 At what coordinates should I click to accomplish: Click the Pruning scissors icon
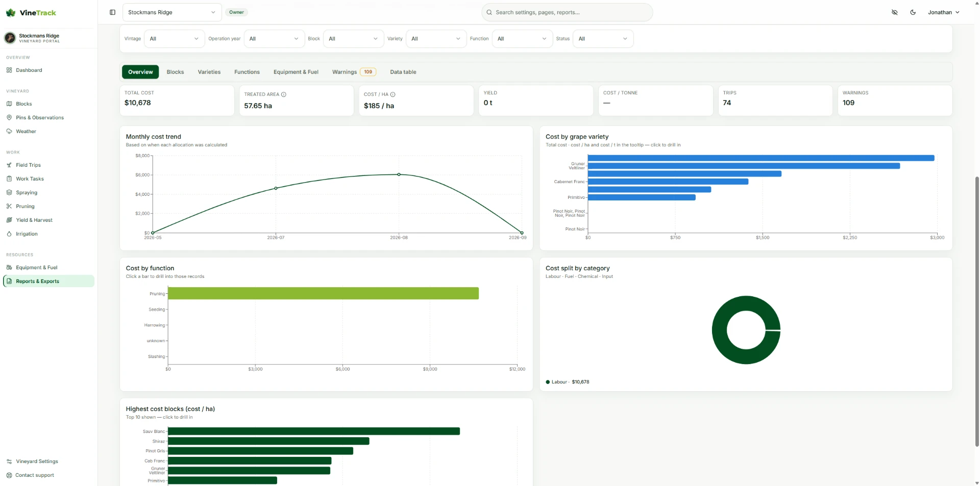coord(9,207)
